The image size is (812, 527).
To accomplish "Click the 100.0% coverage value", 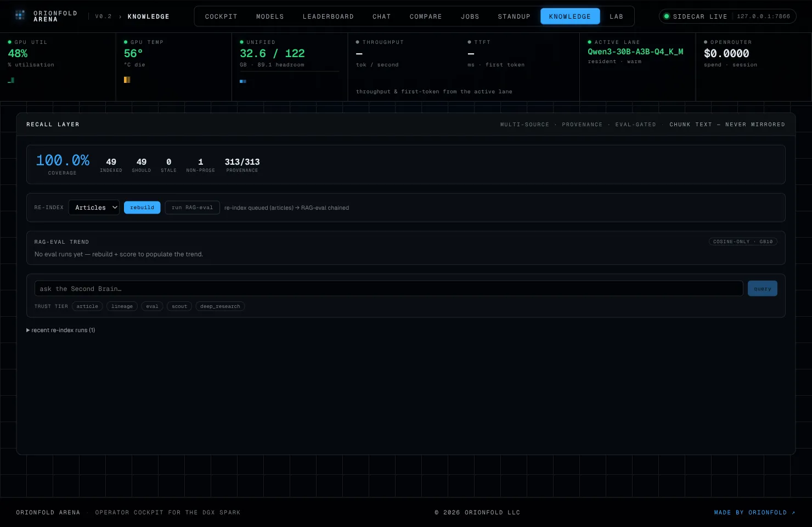I will [63, 160].
